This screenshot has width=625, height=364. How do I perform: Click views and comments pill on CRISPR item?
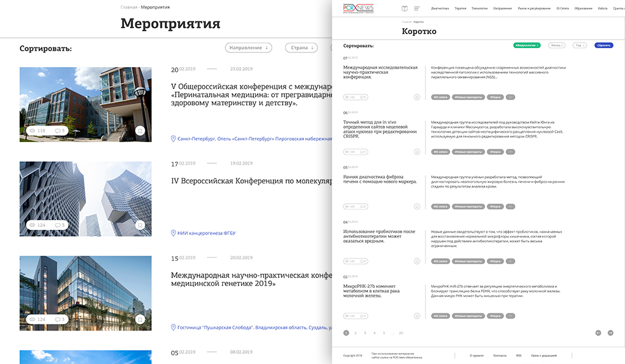click(x=356, y=152)
